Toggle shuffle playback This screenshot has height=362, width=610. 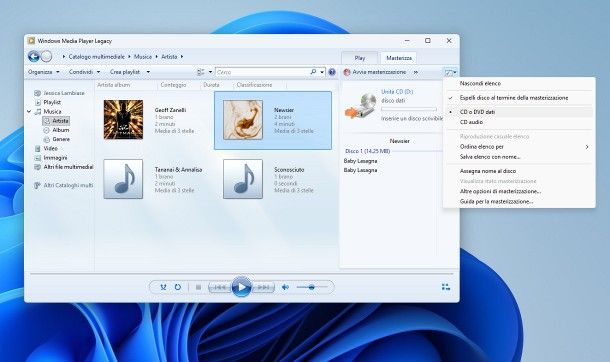pos(163,287)
